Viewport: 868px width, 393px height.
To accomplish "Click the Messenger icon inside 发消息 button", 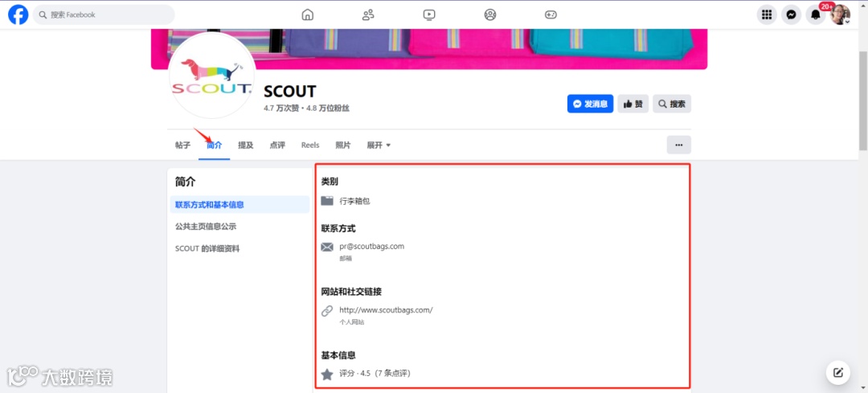I will (577, 104).
